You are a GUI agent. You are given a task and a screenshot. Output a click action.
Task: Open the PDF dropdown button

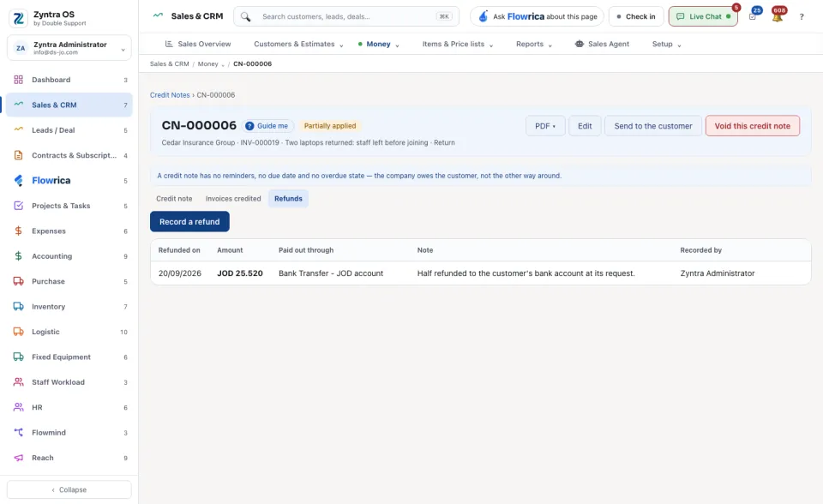[545, 126]
